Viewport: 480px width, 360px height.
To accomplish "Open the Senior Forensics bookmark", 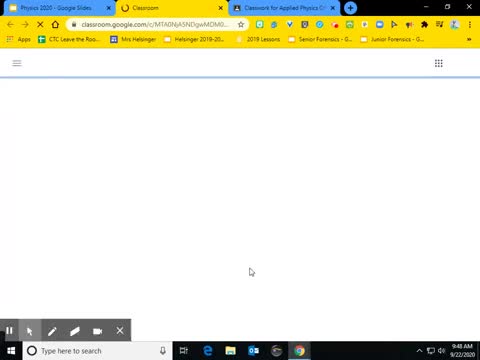I will 320,39.
